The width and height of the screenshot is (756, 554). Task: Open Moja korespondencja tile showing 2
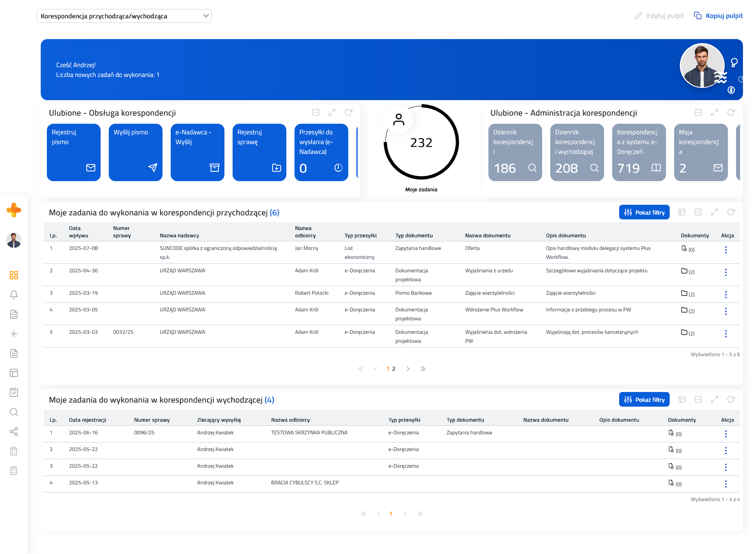(701, 152)
